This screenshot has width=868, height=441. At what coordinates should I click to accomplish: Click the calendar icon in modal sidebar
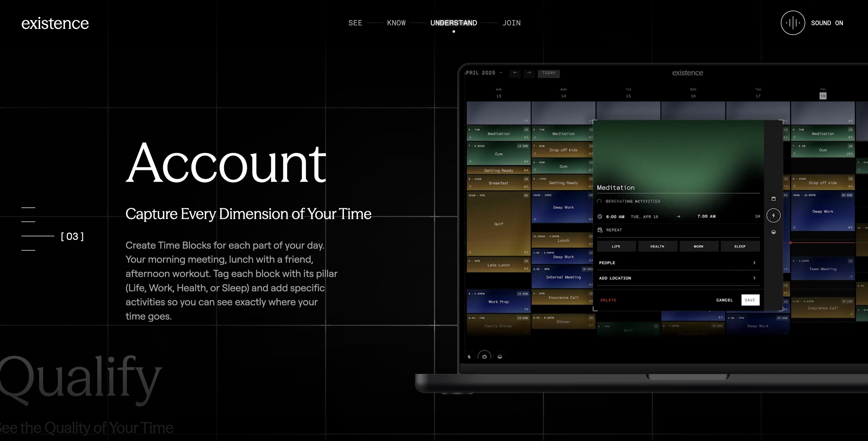tap(773, 199)
